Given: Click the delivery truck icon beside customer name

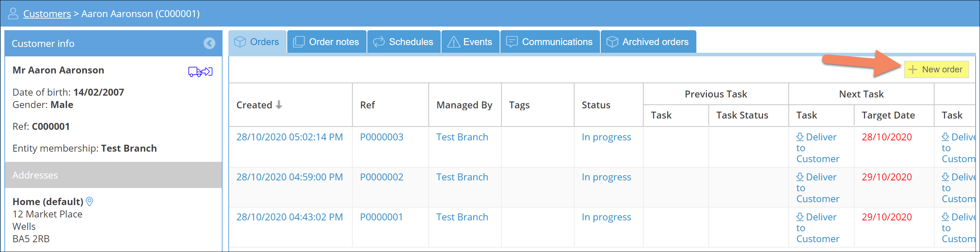Looking at the screenshot, I should click(x=200, y=72).
